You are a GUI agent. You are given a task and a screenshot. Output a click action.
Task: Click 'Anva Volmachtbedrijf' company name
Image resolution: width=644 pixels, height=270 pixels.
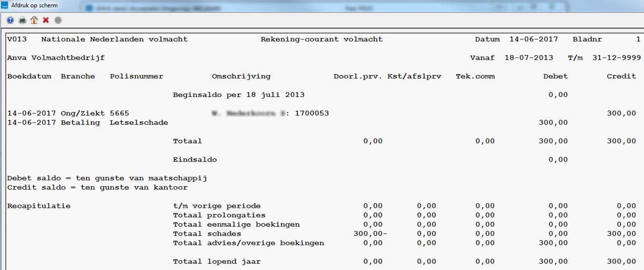[x=56, y=58]
